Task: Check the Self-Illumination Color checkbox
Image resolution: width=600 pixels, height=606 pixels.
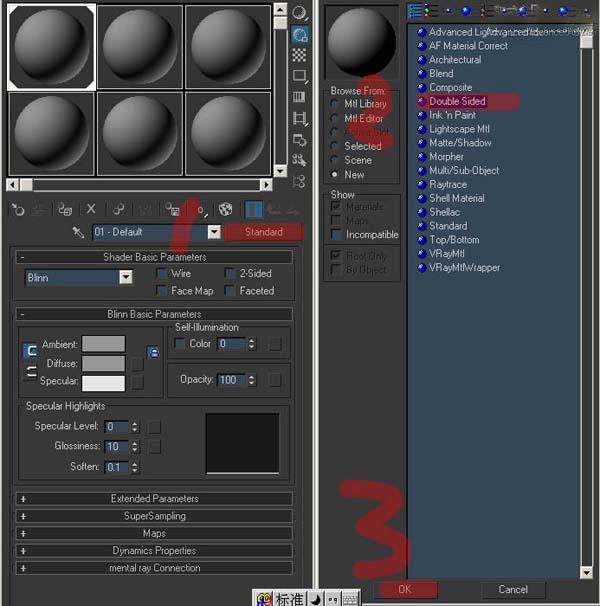Action: pyautogui.click(x=179, y=344)
